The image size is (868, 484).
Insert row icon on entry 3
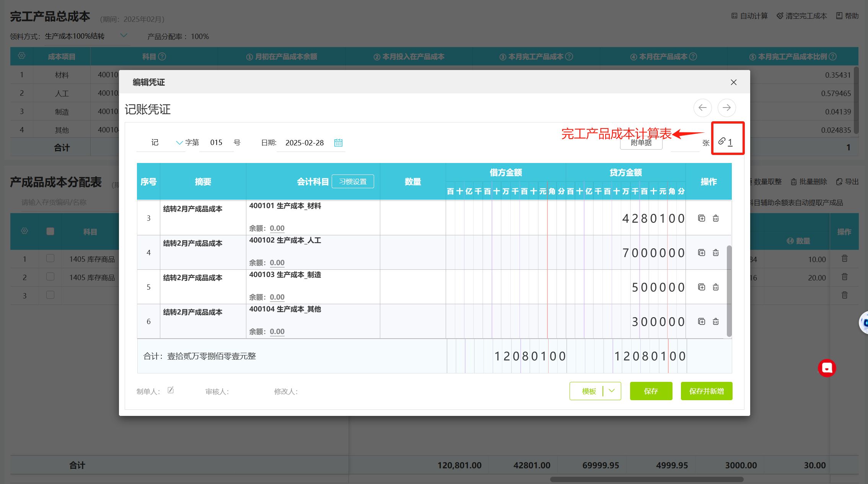pos(702,218)
